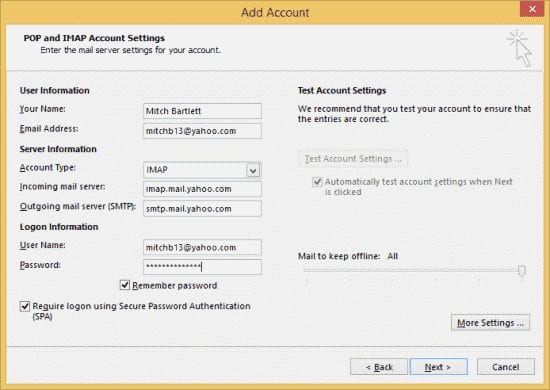The image size is (550, 390).
Task: Click the 'POP and IMAP Account Settings' heading
Action: pos(94,38)
